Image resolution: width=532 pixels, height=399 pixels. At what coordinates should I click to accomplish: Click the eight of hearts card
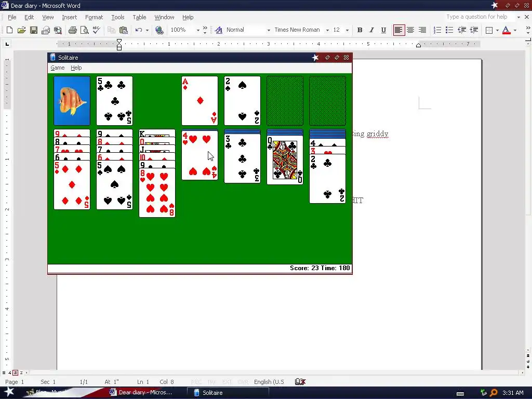pyautogui.click(x=157, y=193)
